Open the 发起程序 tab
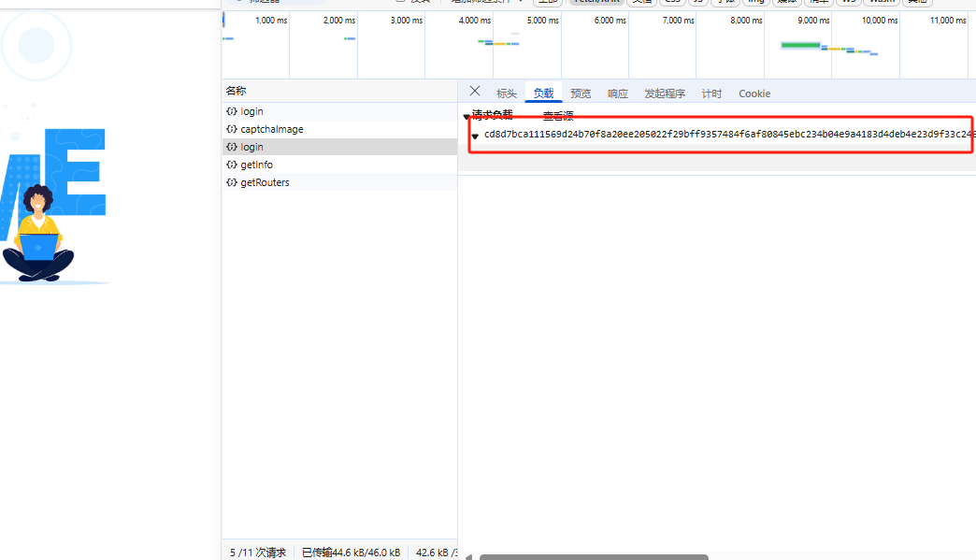This screenshot has width=976, height=560. pyautogui.click(x=665, y=93)
